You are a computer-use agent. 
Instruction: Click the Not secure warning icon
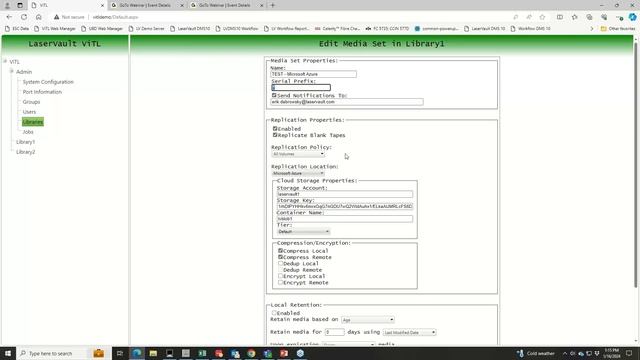[x=56, y=17]
